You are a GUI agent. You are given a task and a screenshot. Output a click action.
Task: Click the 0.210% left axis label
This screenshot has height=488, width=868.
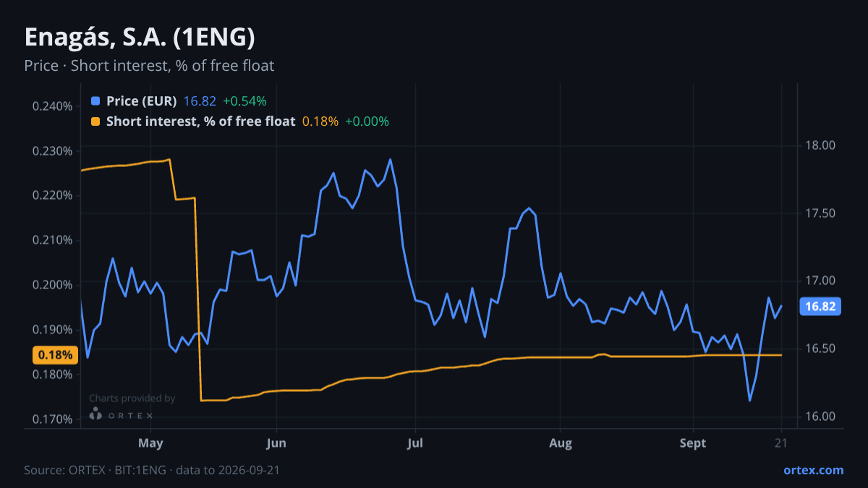click(x=53, y=240)
